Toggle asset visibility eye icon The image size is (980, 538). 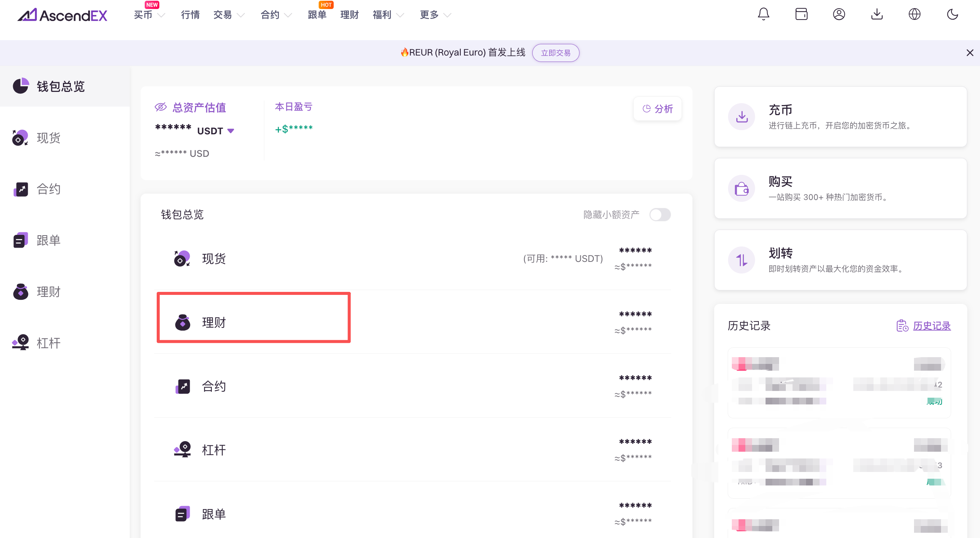pos(160,107)
